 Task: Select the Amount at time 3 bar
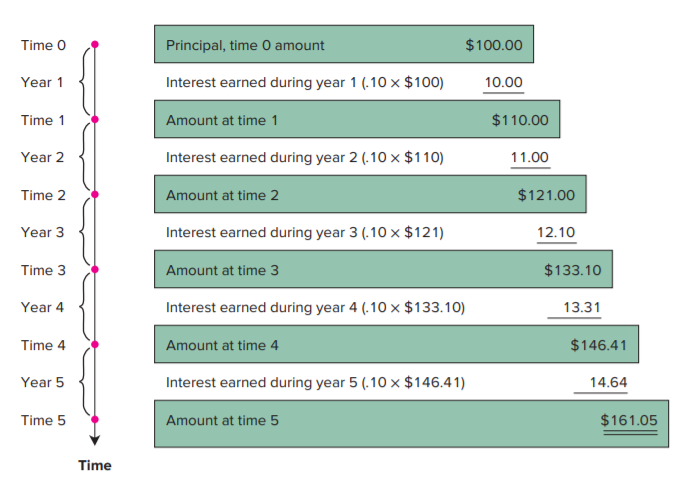pyautogui.click(x=383, y=269)
